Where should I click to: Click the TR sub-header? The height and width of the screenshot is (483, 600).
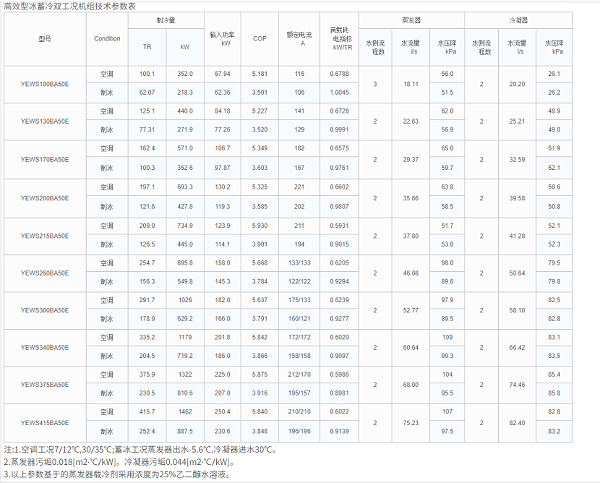coord(147,47)
